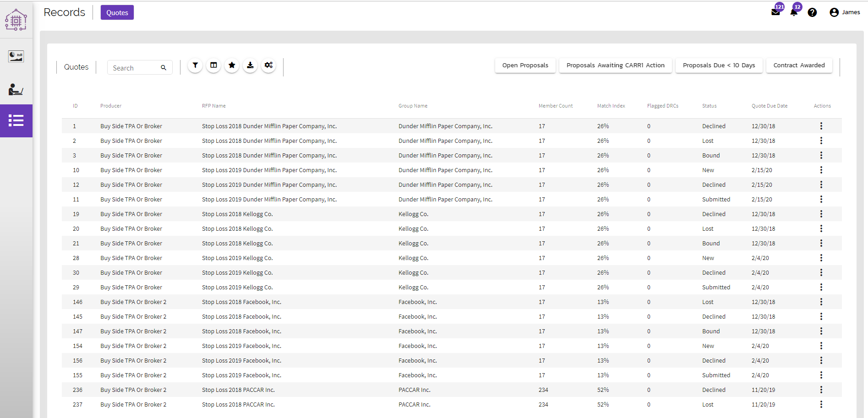
Task: Click the Contract Awarded button
Action: click(x=799, y=65)
